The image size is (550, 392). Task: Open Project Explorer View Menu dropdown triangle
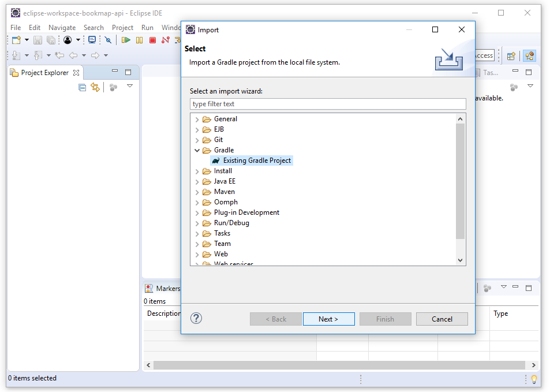pos(130,86)
